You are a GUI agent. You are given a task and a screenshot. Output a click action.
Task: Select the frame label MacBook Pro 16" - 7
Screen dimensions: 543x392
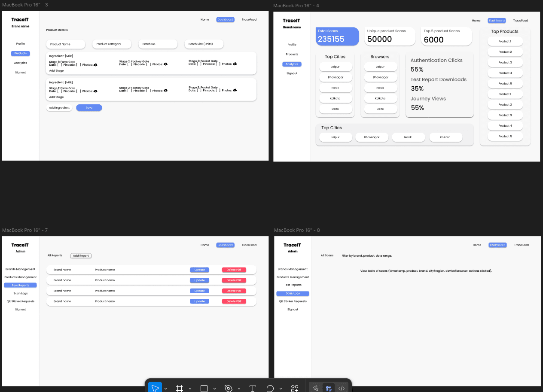pos(25,230)
